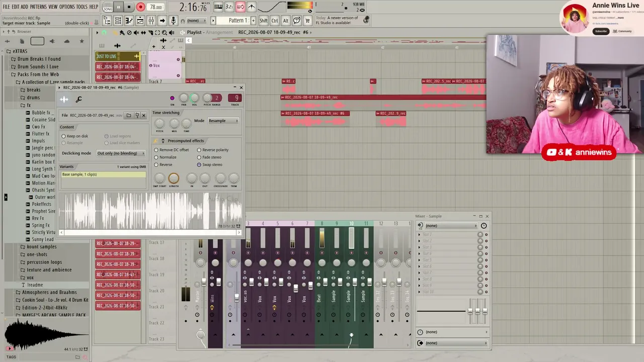Enable the Fade stereo option
The width and height of the screenshot is (644, 362).
(x=209, y=157)
